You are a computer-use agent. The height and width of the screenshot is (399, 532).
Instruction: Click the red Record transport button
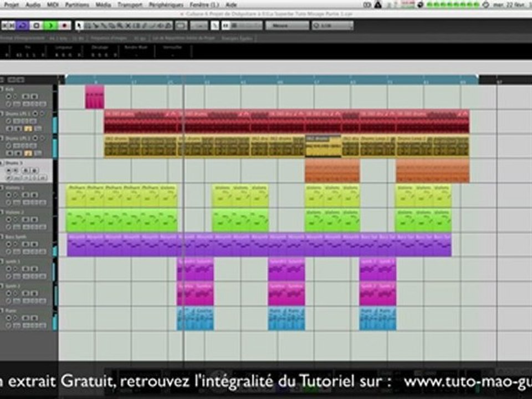64,25
